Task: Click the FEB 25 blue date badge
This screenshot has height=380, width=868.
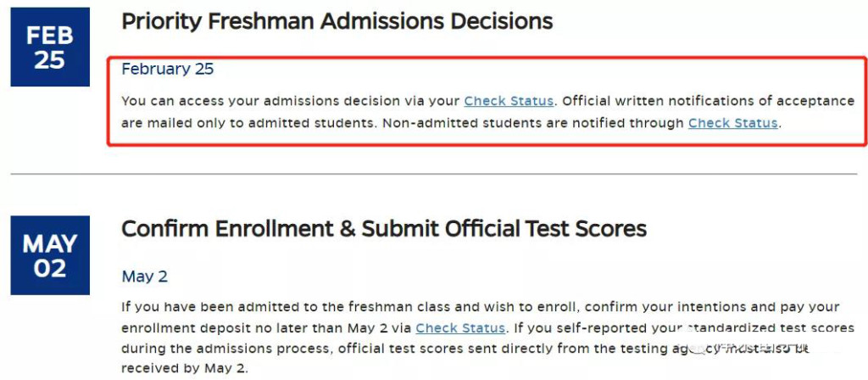Action: [x=50, y=47]
